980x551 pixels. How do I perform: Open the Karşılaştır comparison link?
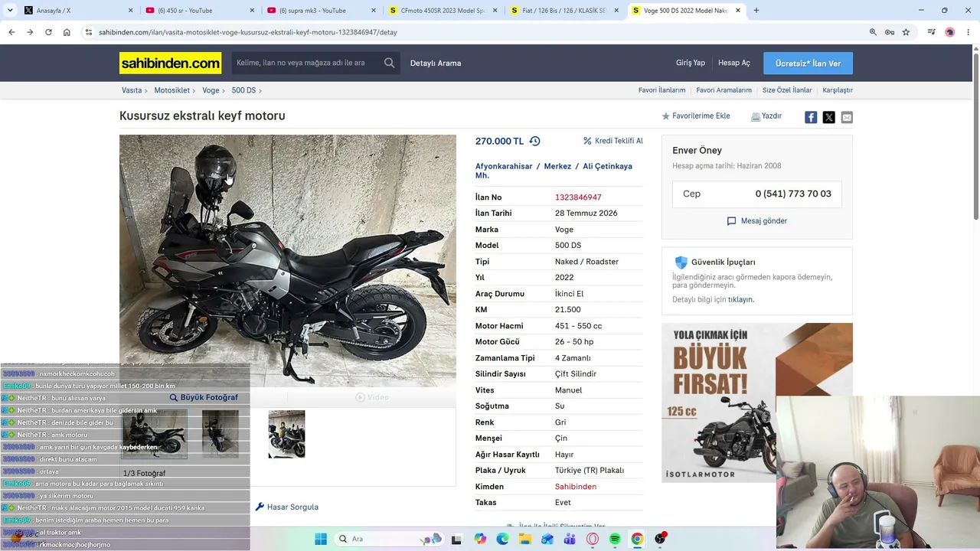coord(838,90)
